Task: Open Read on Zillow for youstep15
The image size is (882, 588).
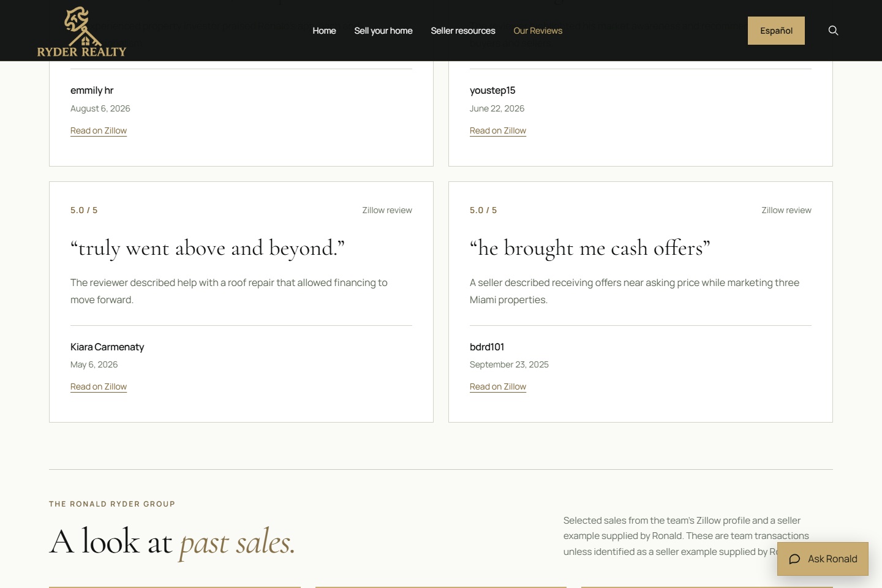Action: click(498, 130)
